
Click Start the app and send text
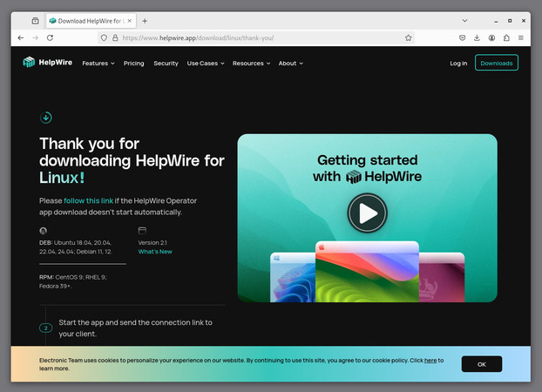pos(136,328)
